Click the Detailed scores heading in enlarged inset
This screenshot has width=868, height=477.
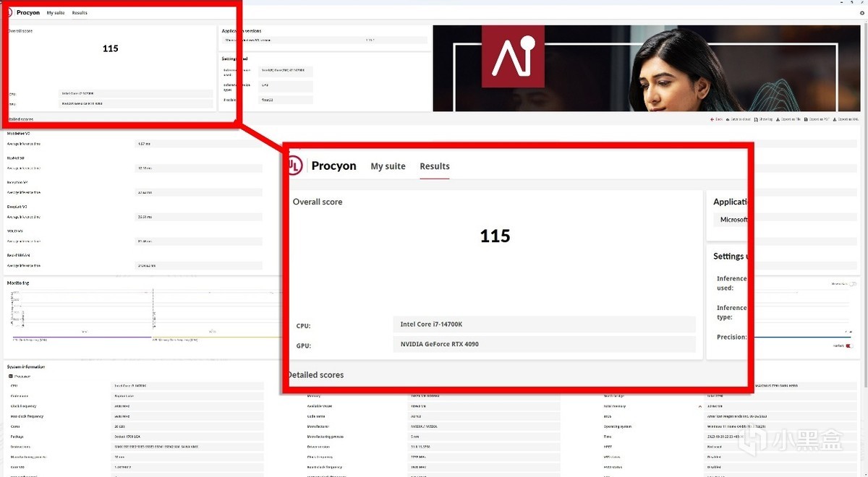click(315, 375)
